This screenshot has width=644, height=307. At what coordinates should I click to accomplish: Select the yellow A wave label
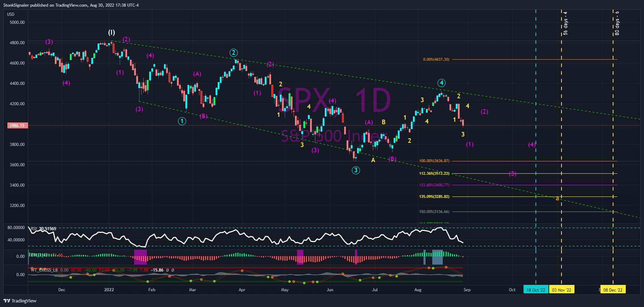coord(373,160)
